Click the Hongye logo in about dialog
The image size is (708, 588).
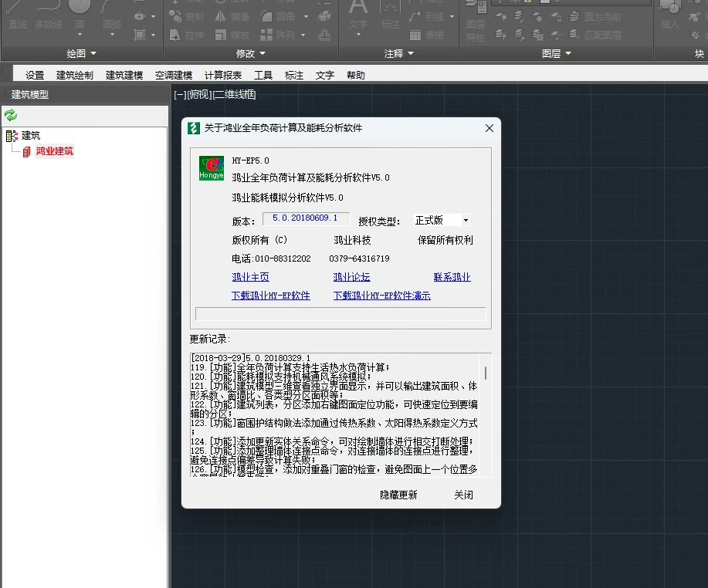[212, 168]
